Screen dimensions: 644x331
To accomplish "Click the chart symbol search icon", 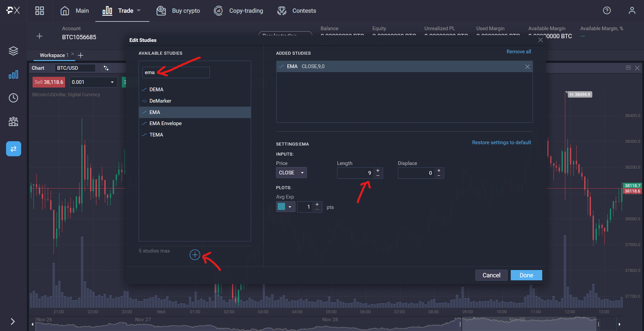I will coord(106,68).
